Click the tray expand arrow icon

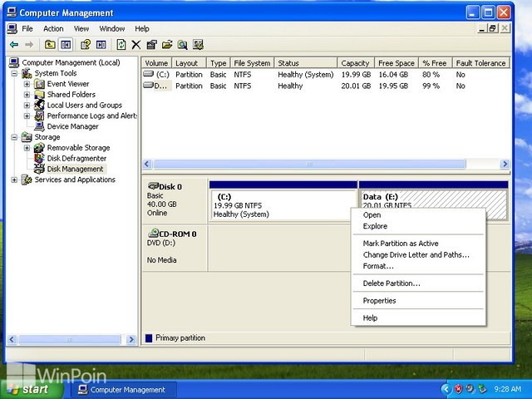[x=446, y=389]
